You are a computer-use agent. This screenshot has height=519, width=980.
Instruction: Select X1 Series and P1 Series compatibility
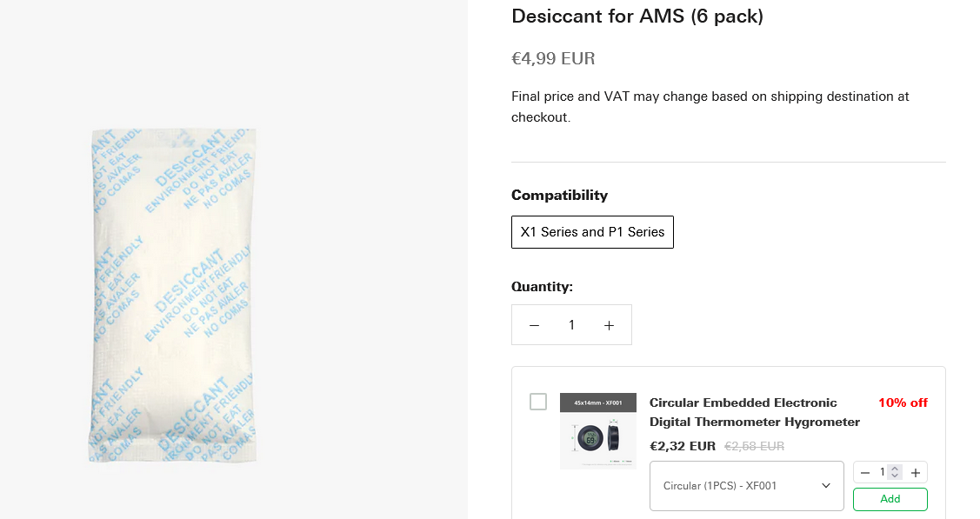(x=592, y=232)
